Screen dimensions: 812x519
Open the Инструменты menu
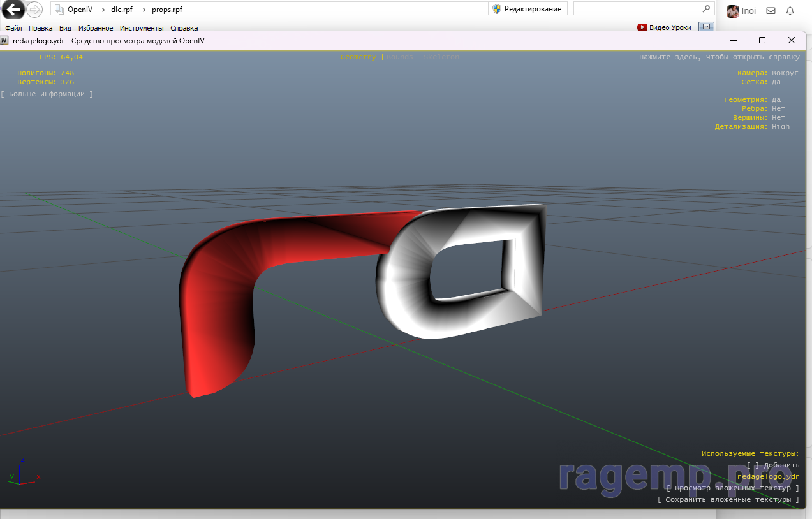pyautogui.click(x=142, y=28)
